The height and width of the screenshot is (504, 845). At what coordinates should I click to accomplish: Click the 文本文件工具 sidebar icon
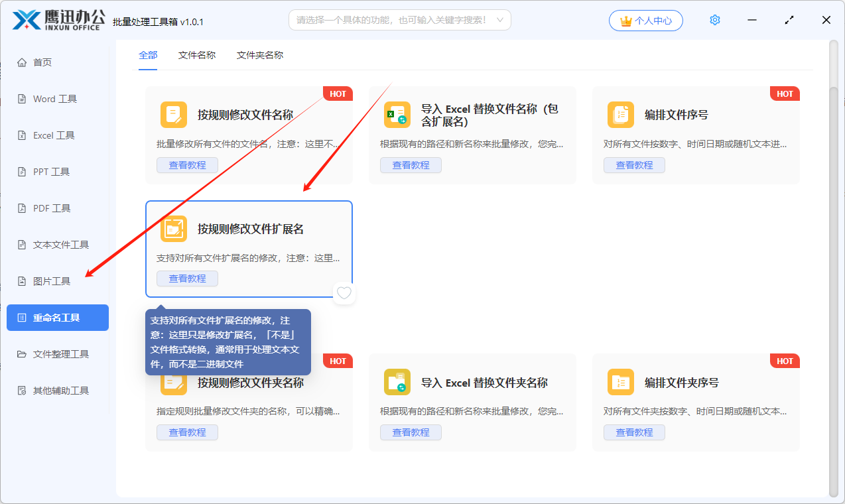(22, 245)
